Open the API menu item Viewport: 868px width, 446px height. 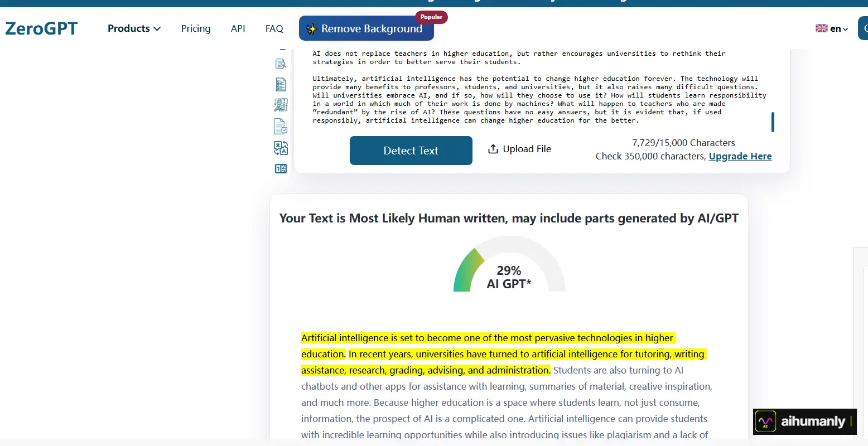238,28
